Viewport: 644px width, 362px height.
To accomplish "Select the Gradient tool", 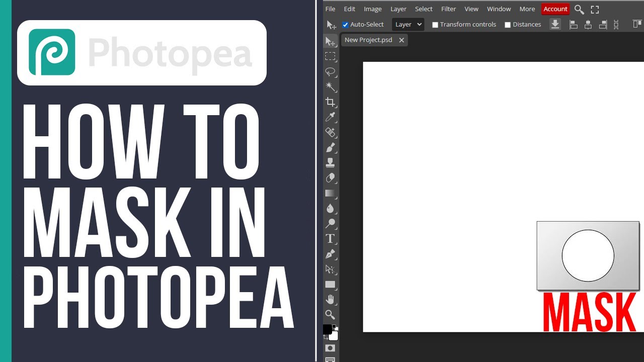I will pos(330,193).
